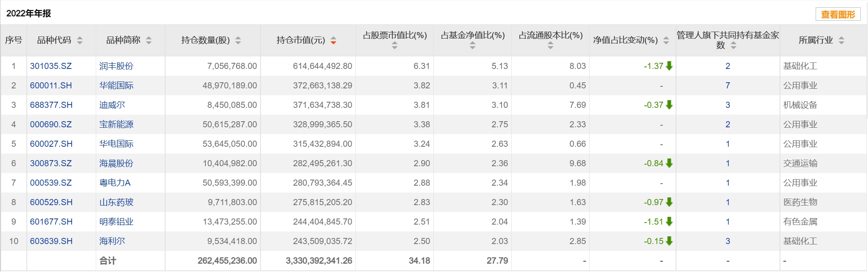Sort by 品种简称 column arrows
This screenshot has height=272, width=868.
pos(149,41)
